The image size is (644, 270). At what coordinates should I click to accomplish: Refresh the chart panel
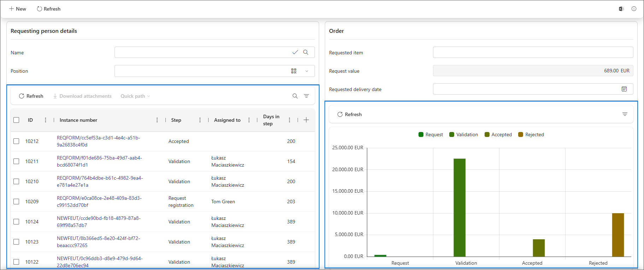point(350,114)
